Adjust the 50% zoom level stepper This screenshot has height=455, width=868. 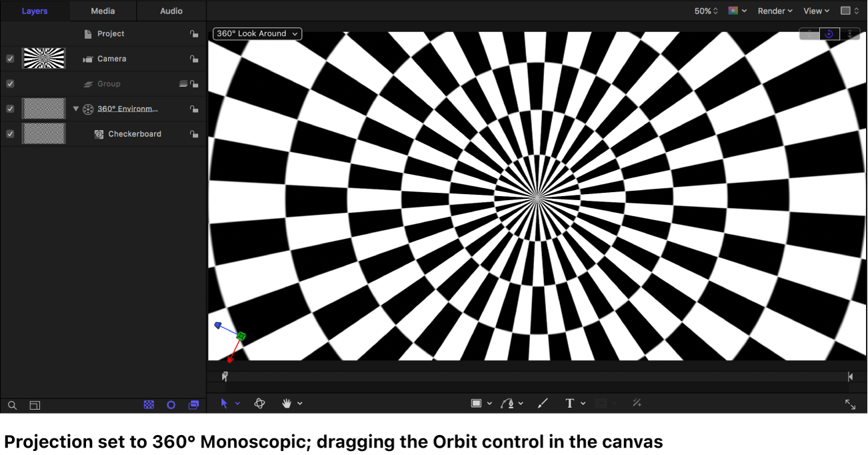point(715,11)
